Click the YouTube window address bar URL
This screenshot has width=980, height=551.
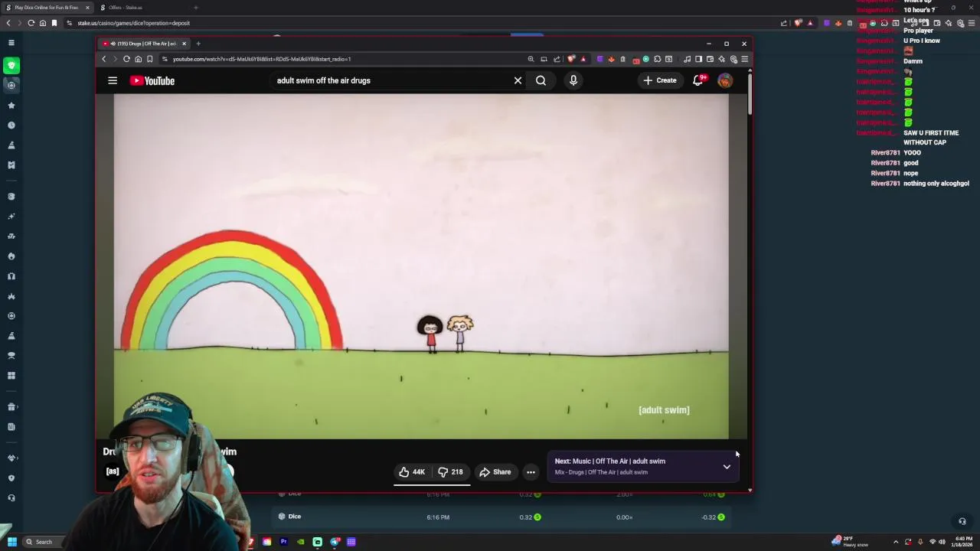[262, 59]
